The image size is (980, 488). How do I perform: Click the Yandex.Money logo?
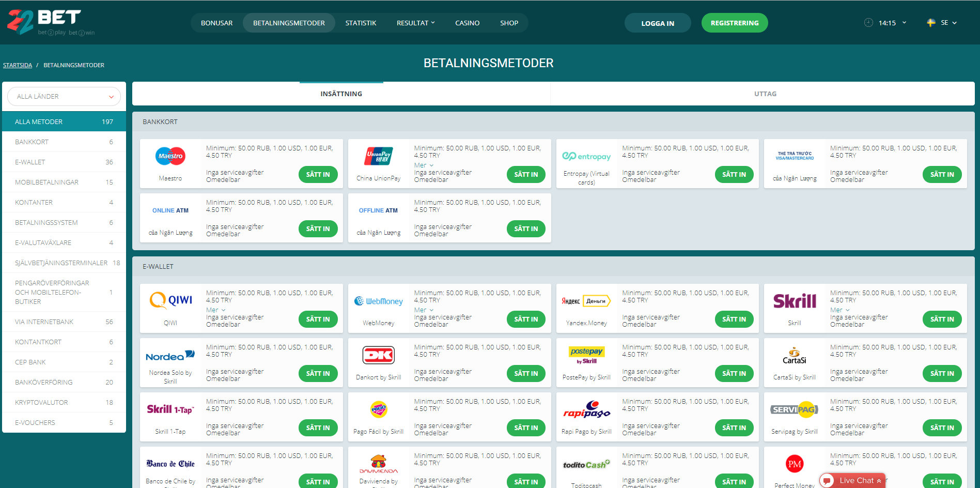[x=586, y=301]
